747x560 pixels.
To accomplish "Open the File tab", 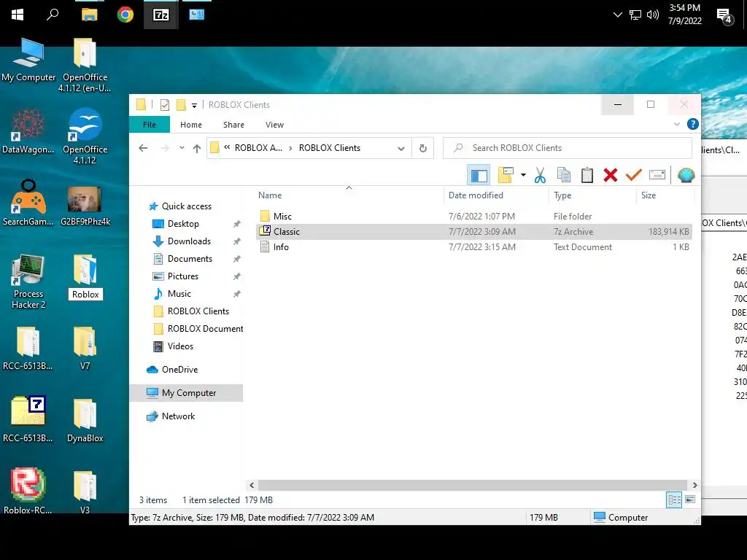I will coord(150,125).
